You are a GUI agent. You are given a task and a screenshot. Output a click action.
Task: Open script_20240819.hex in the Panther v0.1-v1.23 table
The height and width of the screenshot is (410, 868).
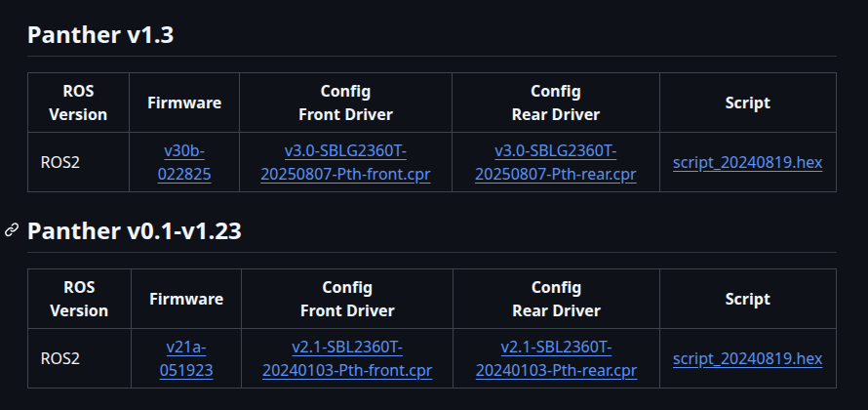747,358
